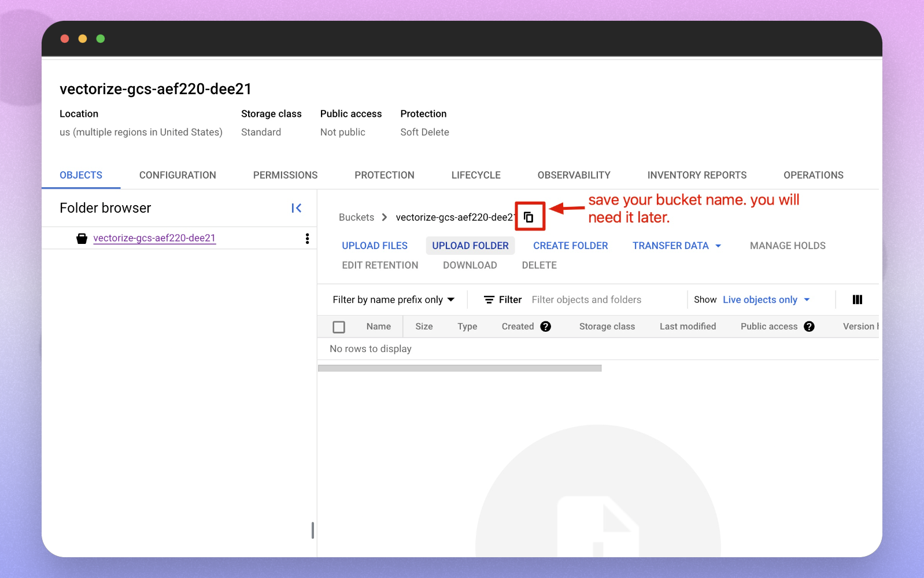Copy the bucket name with the clipboard icon
The height and width of the screenshot is (578, 924).
[x=528, y=217]
